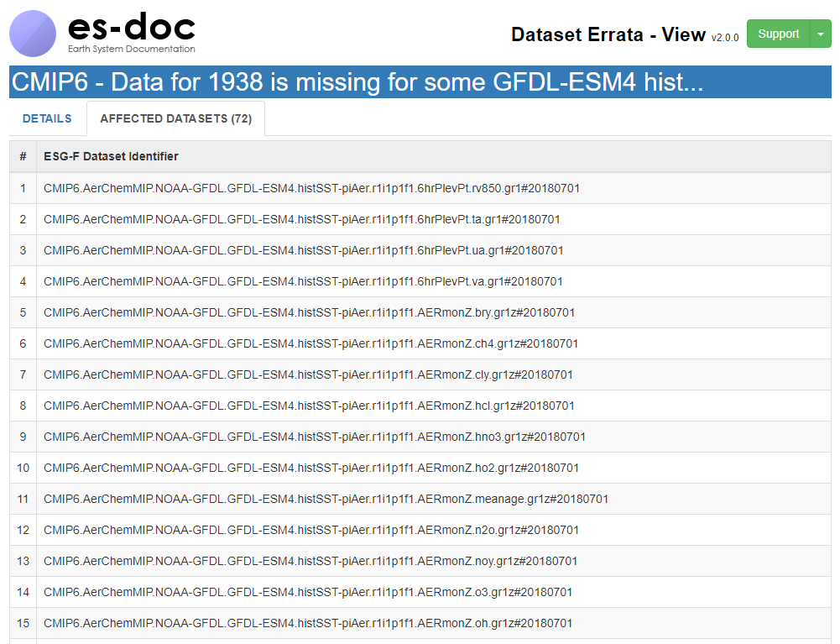Click the es-doc Earth System Documentation title
This screenshot has height=644, width=840.
click(131, 33)
